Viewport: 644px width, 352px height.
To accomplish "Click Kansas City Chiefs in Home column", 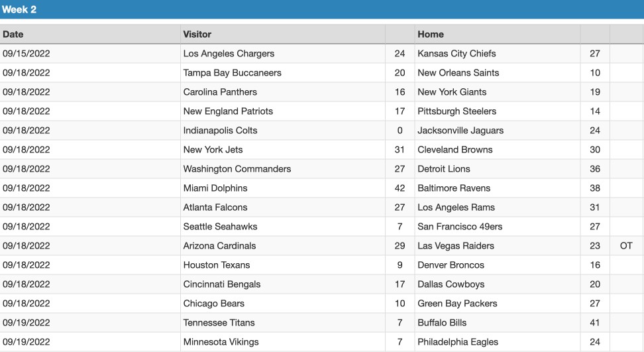I will click(x=498, y=54).
